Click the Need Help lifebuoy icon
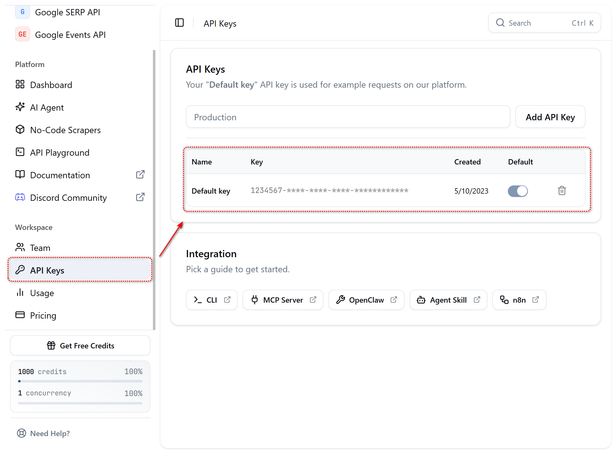This screenshot has height=453, width=616. pos(21,433)
